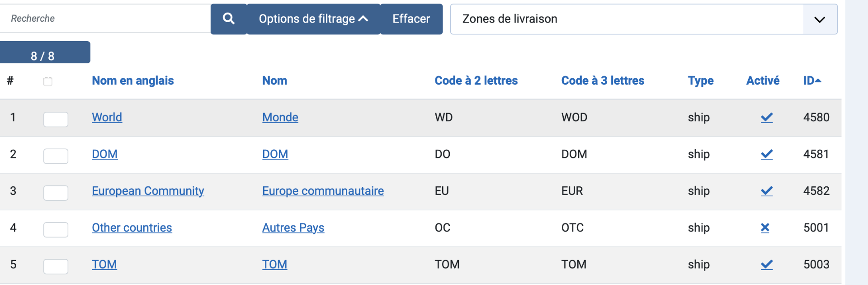Disable European Community via its checkmark

(767, 191)
